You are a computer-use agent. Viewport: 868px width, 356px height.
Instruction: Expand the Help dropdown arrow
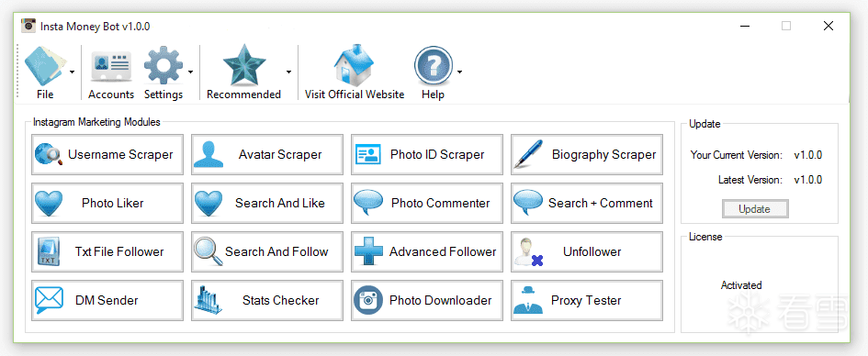pyautogui.click(x=459, y=72)
